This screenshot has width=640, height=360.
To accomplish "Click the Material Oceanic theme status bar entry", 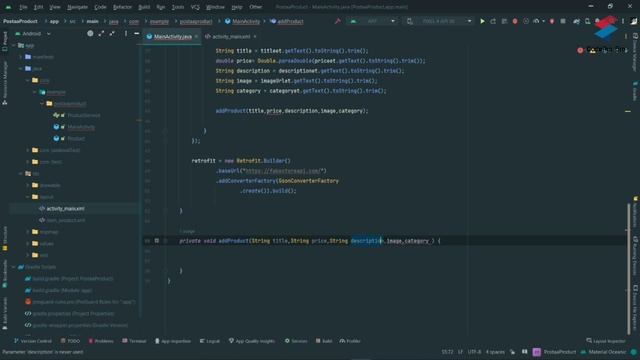I will pyautogui.click(x=607, y=352).
